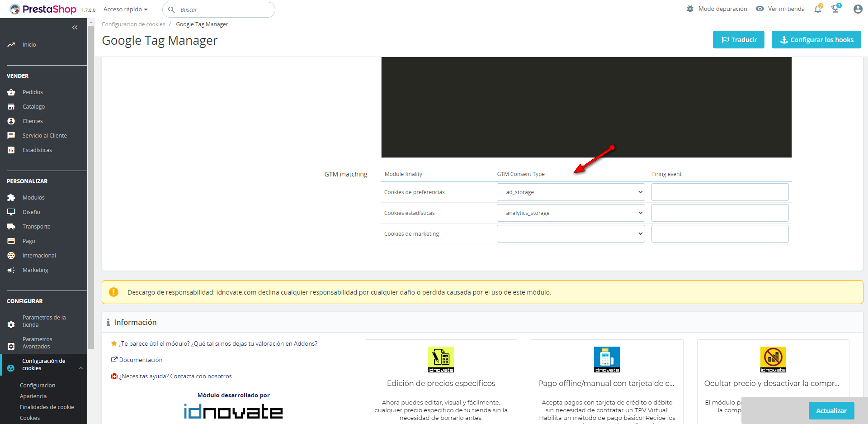
Task: Click the Ocultar precio module thumbnail
Action: tap(773, 360)
